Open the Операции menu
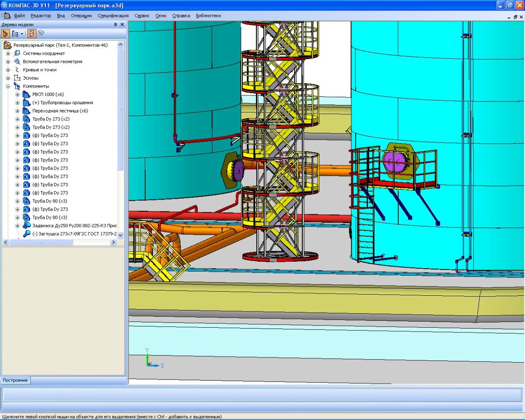This screenshot has height=420, width=525. click(x=81, y=16)
